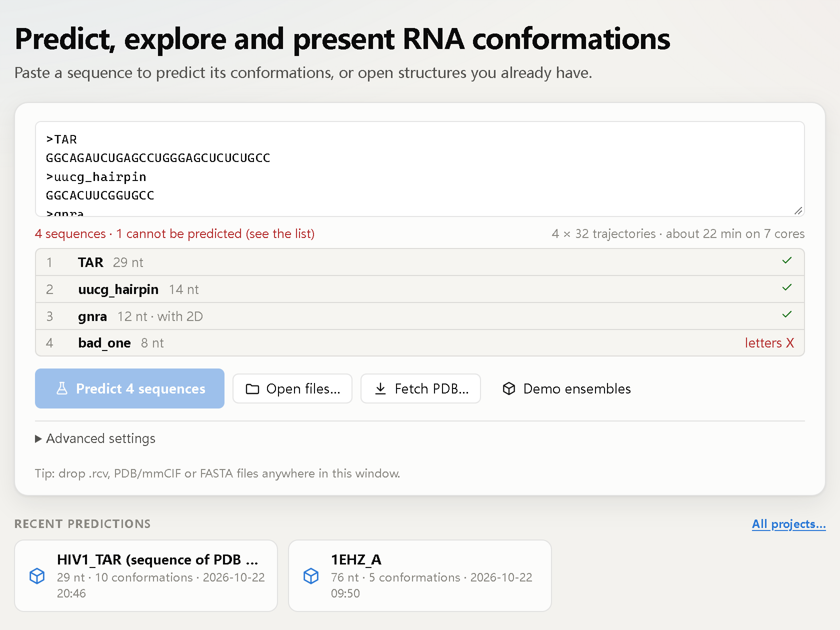840x630 pixels.
Task: Open the Open files… dialog
Action: 292,388
